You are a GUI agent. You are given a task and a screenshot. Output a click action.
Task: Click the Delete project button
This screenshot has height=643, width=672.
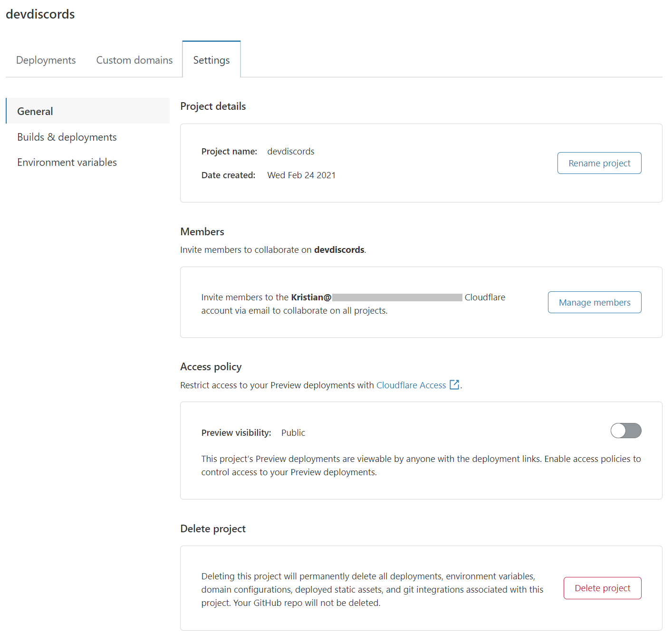pyautogui.click(x=602, y=588)
